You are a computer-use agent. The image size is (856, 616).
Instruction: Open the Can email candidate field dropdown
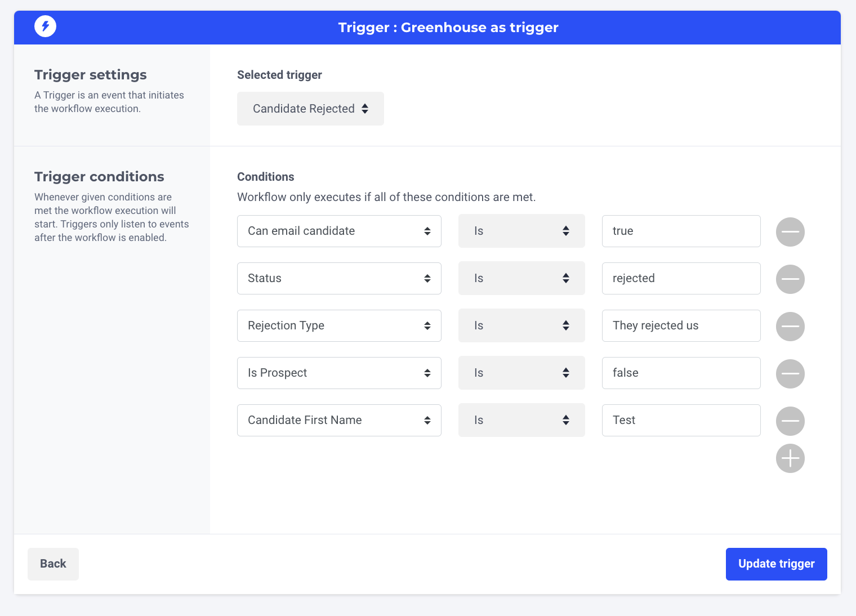[339, 231]
